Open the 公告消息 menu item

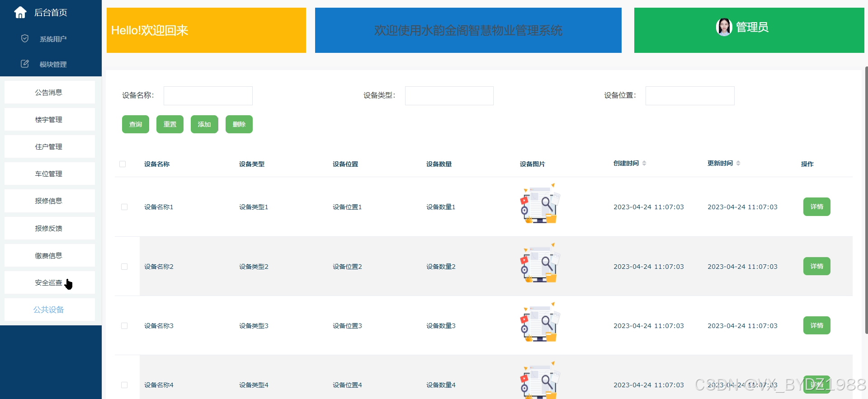click(50, 92)
